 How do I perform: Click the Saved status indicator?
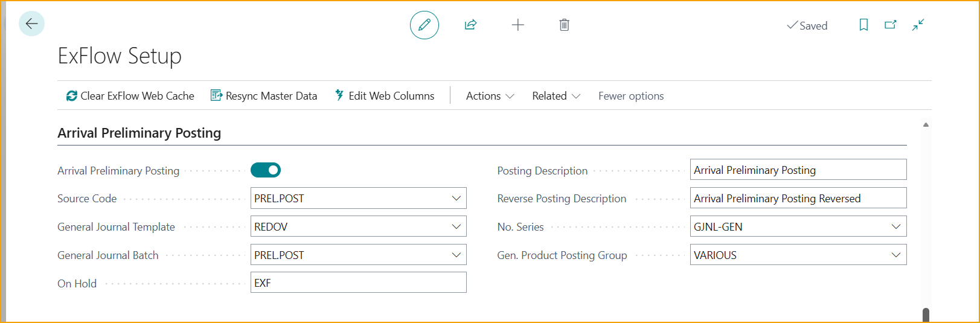807,25
